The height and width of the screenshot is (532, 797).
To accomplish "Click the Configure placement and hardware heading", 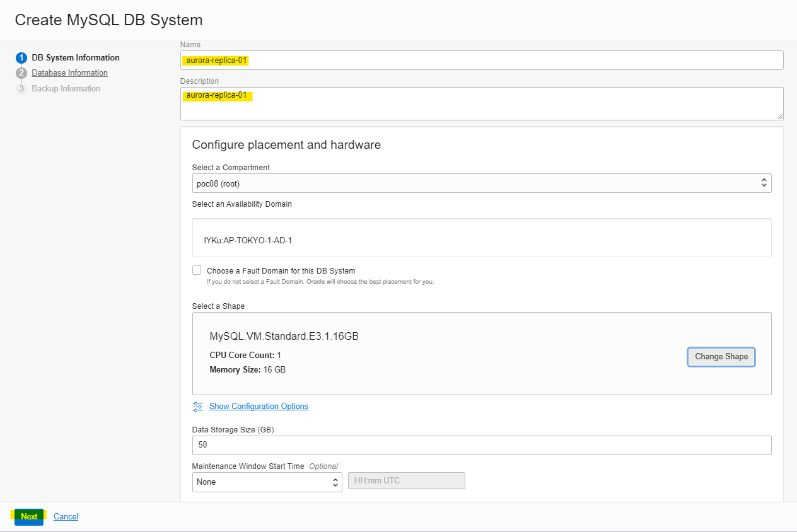I will click(286, 145).
